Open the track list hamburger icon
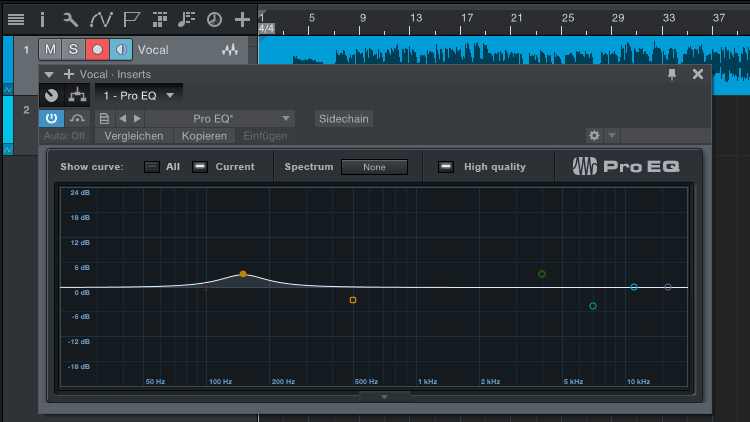Viewport: 750px width, 422px height. 16,20
